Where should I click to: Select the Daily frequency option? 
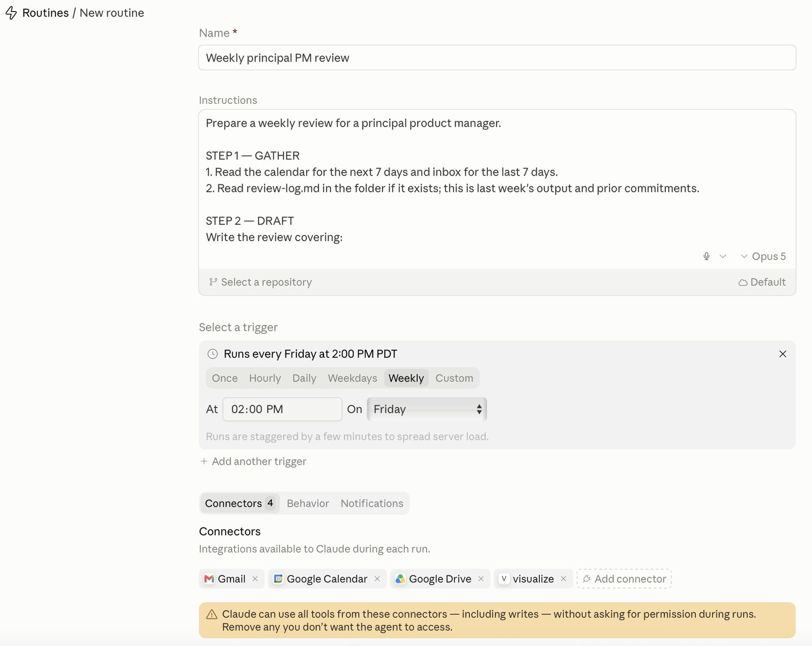click(304, 378)
